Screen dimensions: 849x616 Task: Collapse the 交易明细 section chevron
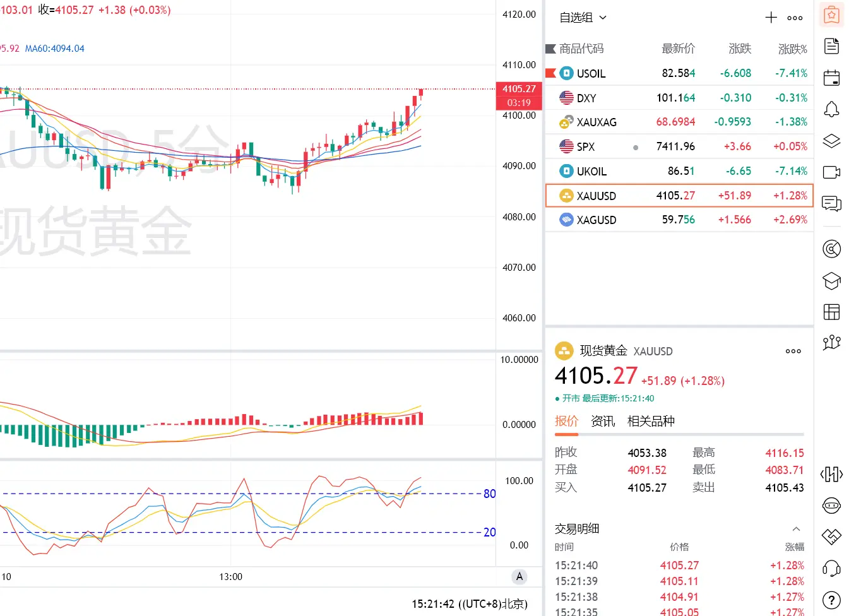click(x=796, y=529)
